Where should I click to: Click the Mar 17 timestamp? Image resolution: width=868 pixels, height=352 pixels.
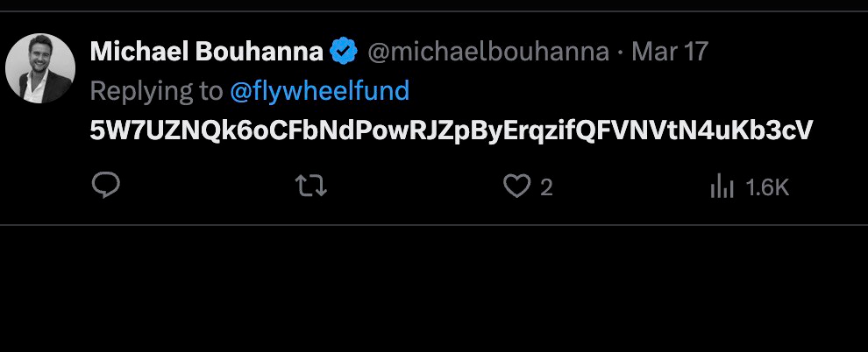tap(669, 53)
